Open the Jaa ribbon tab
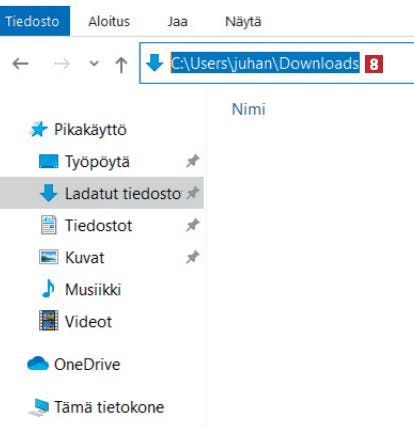 177,22
